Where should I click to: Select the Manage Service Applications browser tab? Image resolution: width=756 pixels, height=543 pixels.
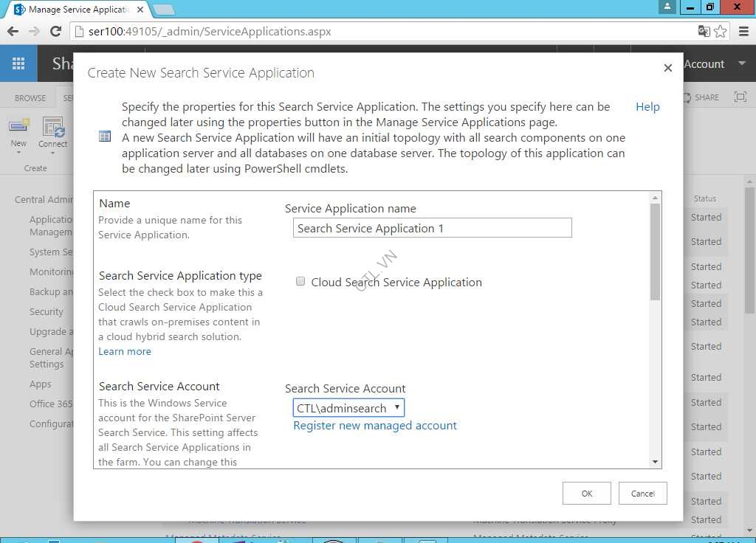[x=74, y=10]
